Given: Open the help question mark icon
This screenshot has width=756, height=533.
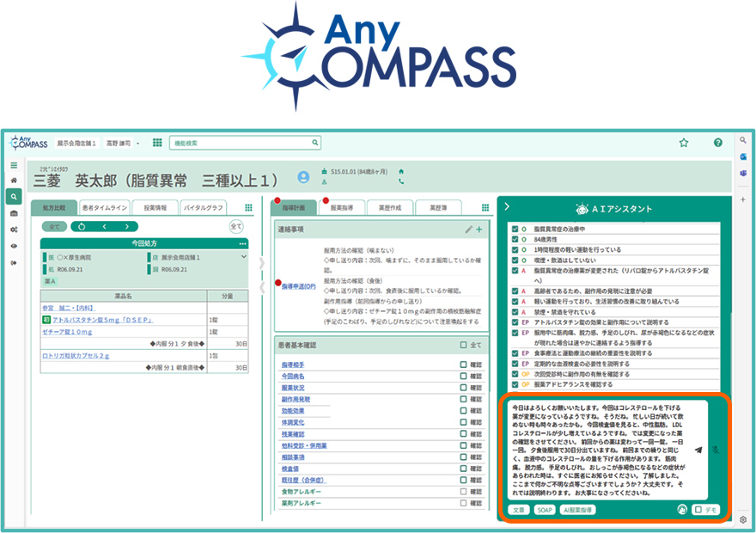Looking at the screenshot, I should point(718,143).
